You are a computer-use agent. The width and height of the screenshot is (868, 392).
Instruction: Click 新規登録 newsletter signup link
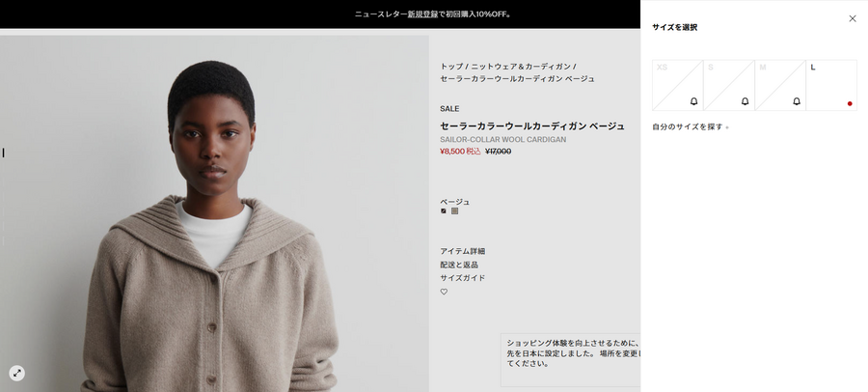point(423,14)
